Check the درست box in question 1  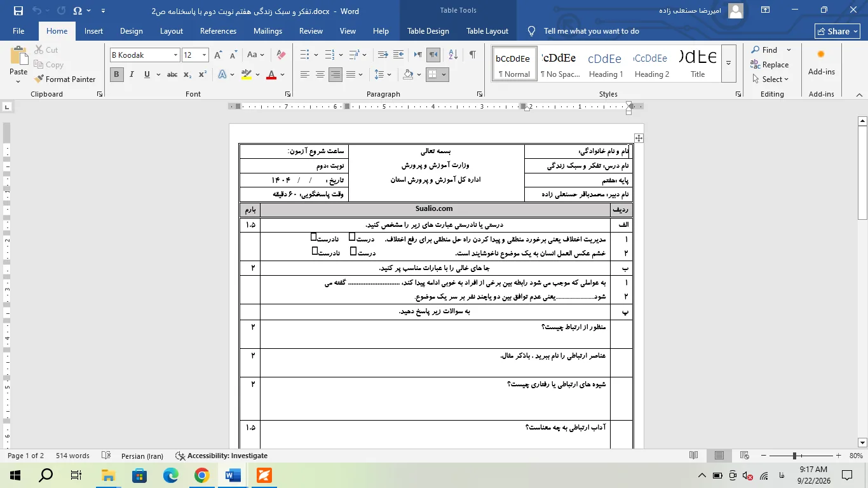click(x=351, y=237)
